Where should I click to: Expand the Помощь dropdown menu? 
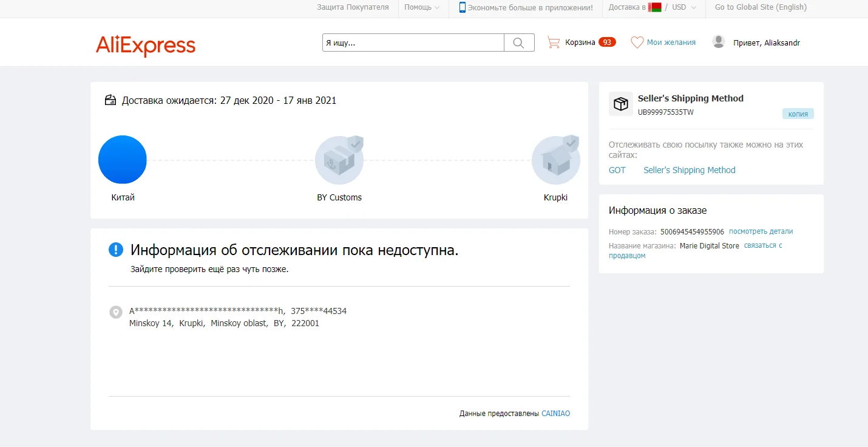pyautogui.click(x=422, y=7)
